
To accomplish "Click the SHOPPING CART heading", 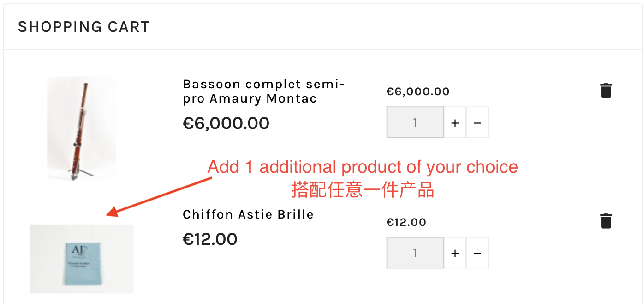I will (x=83, y=27).
